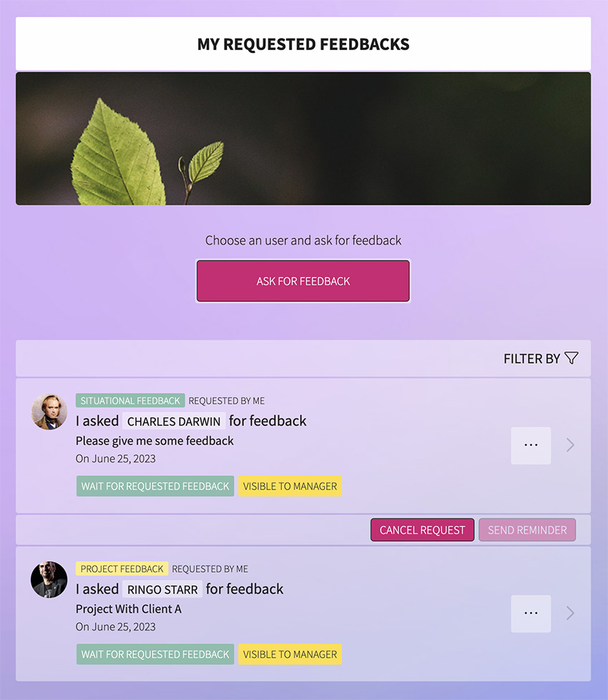The height and width of the screenshot is (700, 608).
Task: Click the Ask For Feedback button
Action: click(303, 281)
